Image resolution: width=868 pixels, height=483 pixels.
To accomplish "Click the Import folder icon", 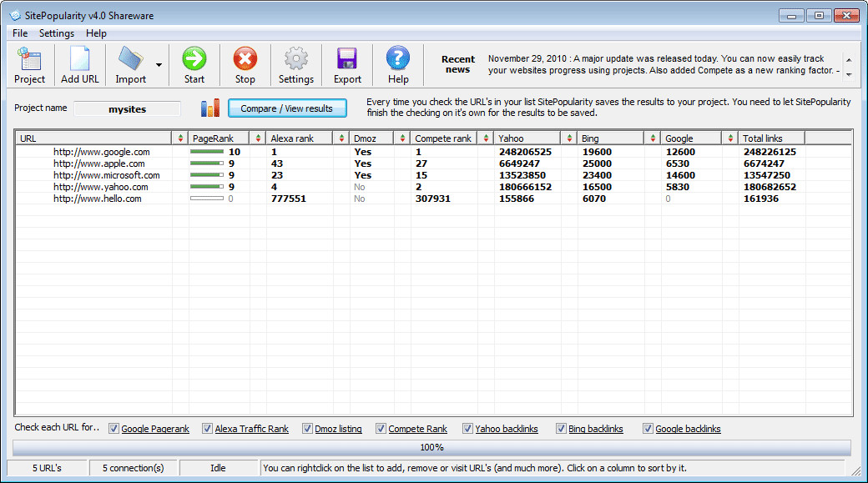I will 130,59.
